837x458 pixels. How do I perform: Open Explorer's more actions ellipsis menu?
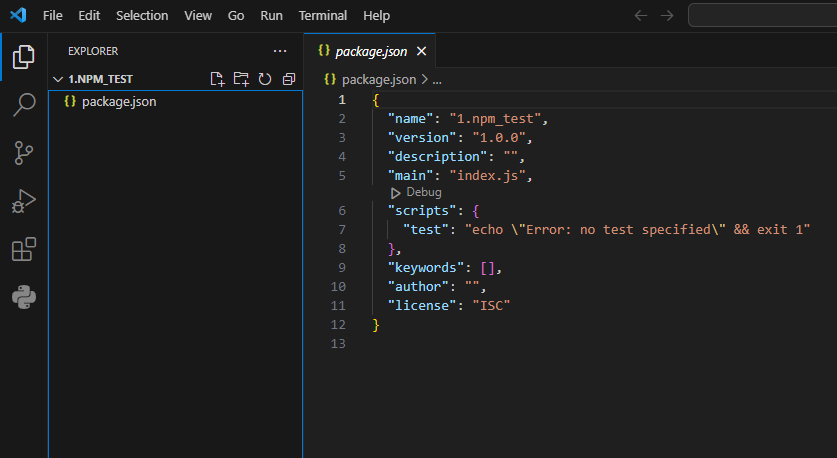pos(280,50)
